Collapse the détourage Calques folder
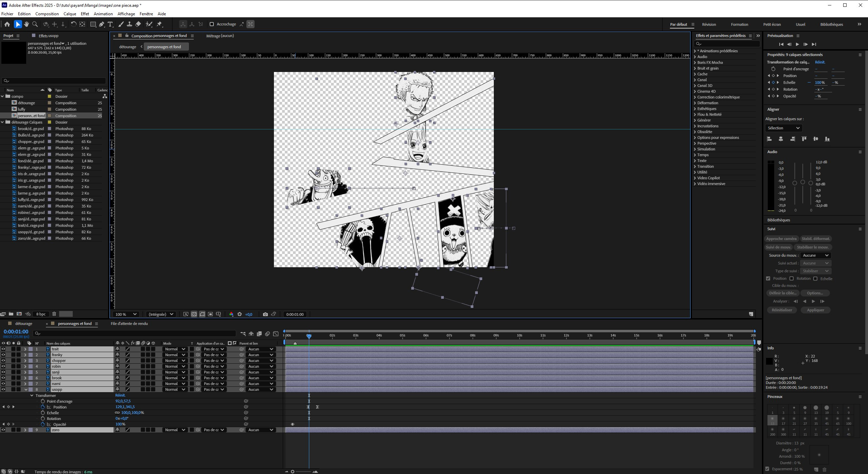Image resolution: width=868 pixels, height=474 pixels. coord(3,122)
